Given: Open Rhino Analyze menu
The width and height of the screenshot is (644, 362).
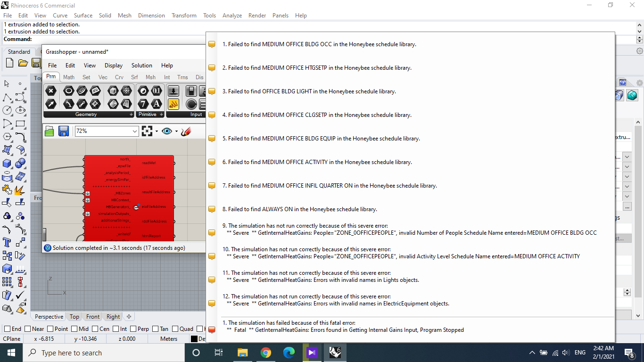Looking at the screenshot, I should [x=232, y=16].
